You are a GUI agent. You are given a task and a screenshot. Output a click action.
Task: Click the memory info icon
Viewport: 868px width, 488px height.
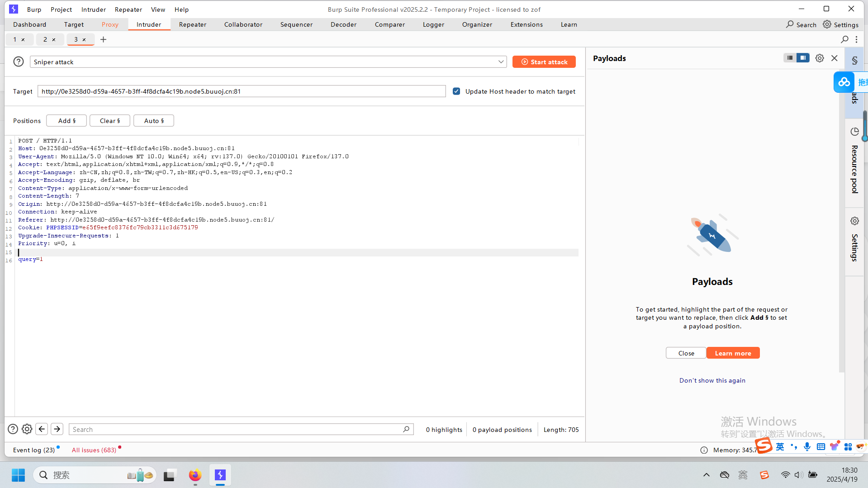pos(704,450)
